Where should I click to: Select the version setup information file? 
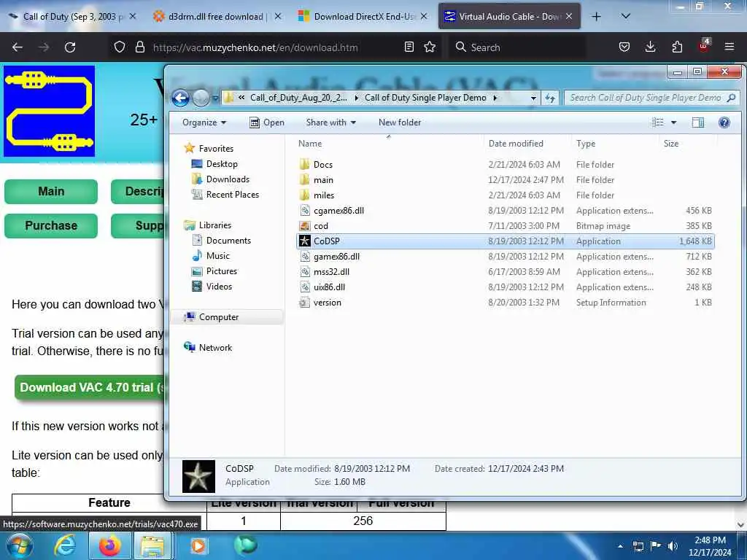point(506,303)
